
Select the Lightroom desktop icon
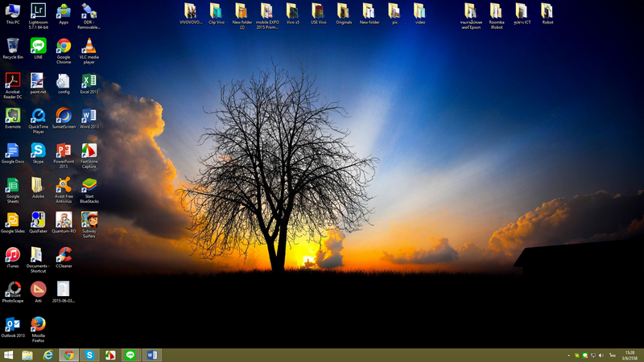[38, 16]
